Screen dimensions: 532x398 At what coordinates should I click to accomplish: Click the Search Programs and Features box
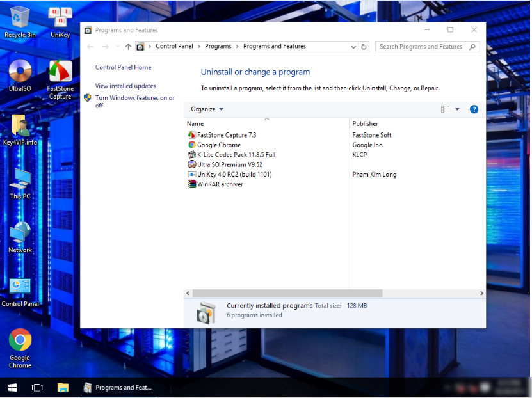pyautogui.click(x=423, y=47)
